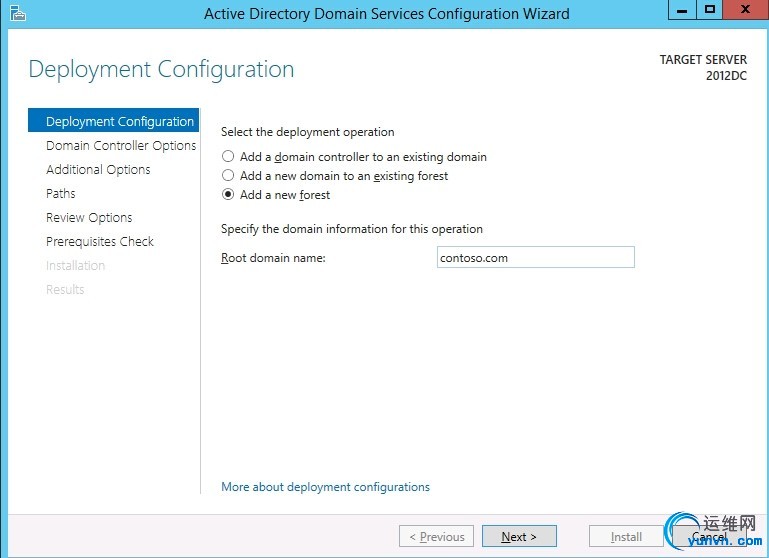Open the Domain Controller Options step
The height and width of the screenshot is (558, 769).
click(x=120, y=146)
